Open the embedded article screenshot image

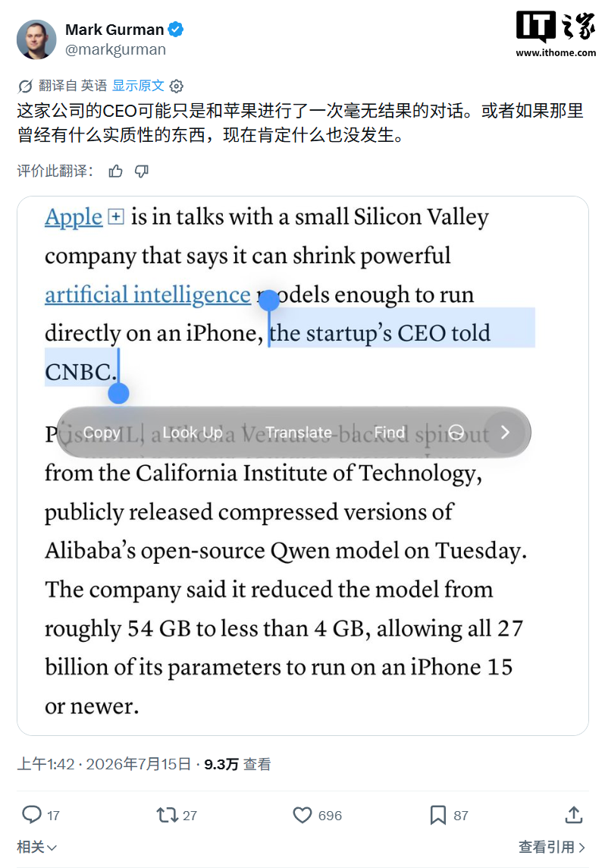302,466
